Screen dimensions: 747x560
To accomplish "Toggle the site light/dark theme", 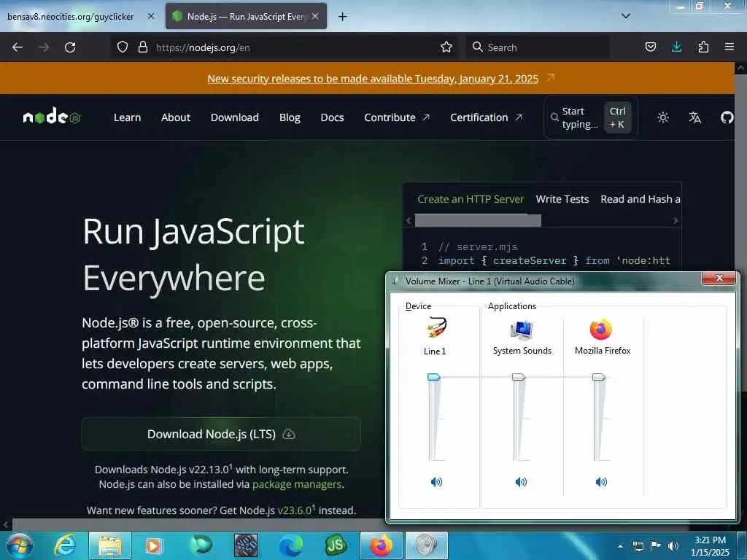I will pos(662,117).
